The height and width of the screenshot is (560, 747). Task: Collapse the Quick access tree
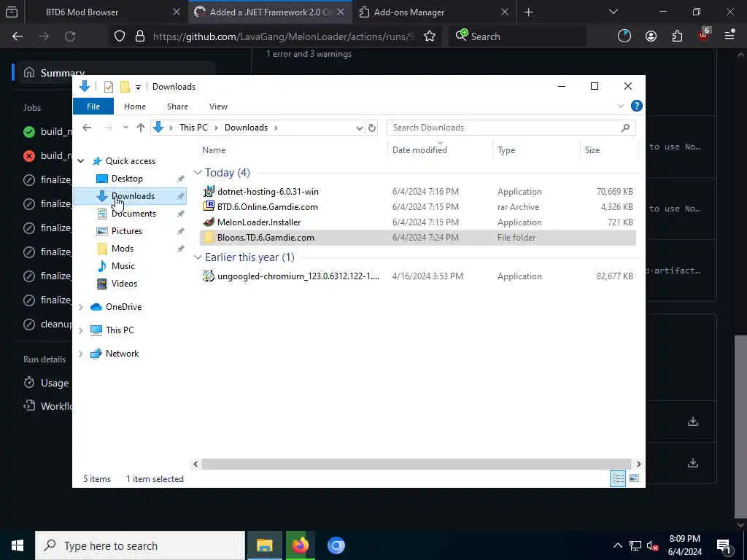(x=81, y=161)
